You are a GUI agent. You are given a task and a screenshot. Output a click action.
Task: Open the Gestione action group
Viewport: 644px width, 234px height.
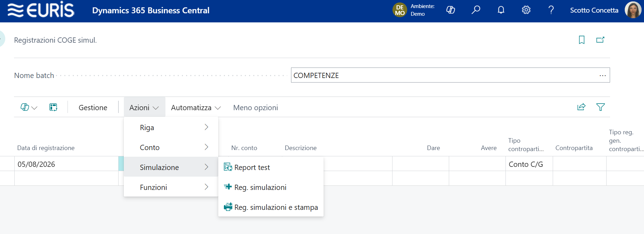[93, 108]
